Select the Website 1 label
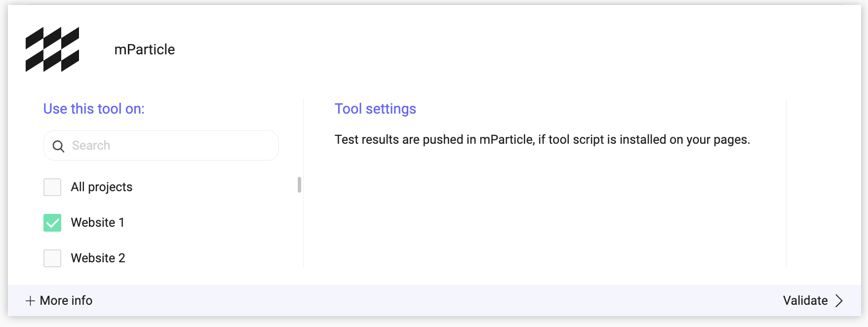 tap(98, 223)
